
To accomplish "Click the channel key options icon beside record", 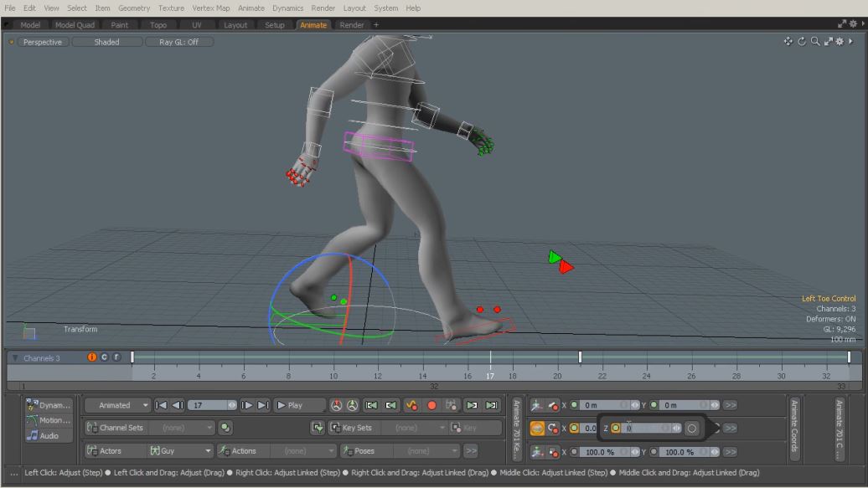I will [x=451, y=405].
